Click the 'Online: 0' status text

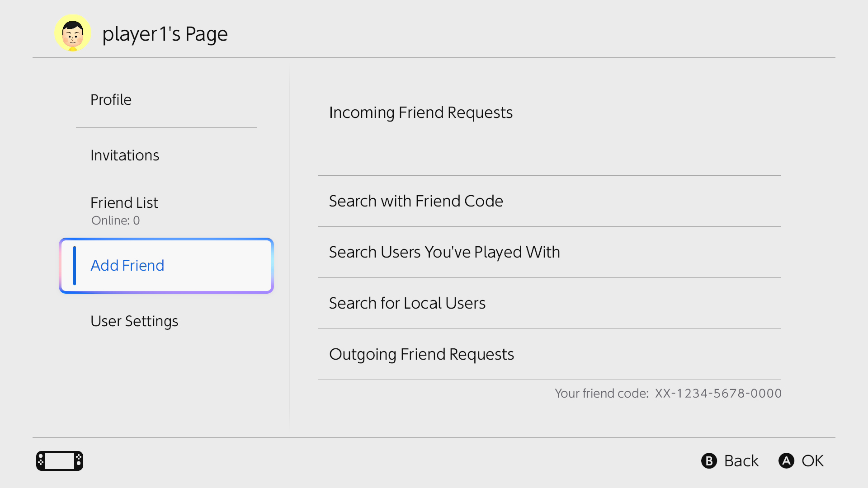[x=116, y=221]
